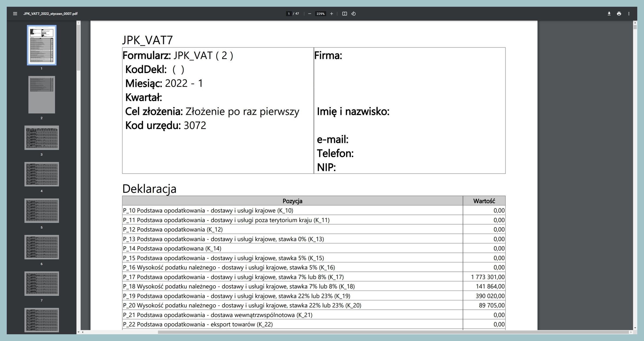Download the PDF file
The width and height of the screenshot is (644, 341).
pyautogui.click(x=609, y=14)
